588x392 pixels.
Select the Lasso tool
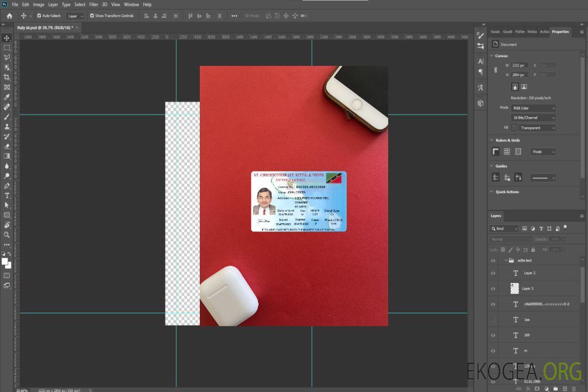pos(7,57)
